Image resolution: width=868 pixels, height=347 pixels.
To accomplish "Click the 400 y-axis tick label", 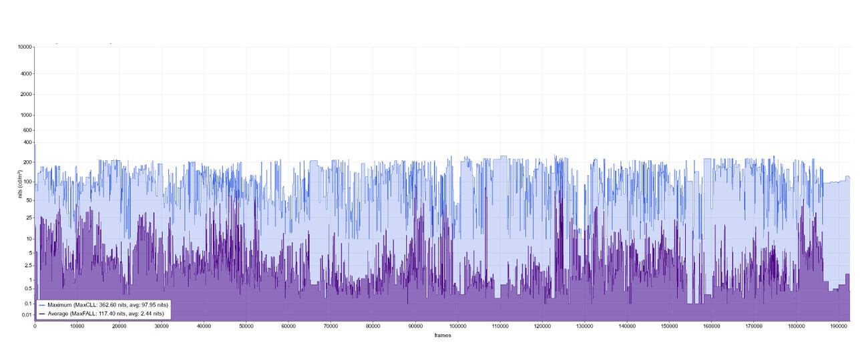I will point(27,142).
